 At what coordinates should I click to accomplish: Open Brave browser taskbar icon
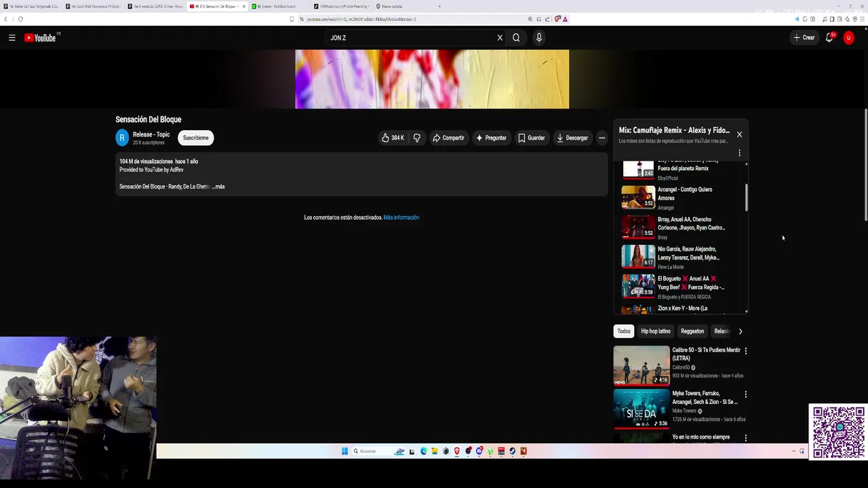coord(456,451)
